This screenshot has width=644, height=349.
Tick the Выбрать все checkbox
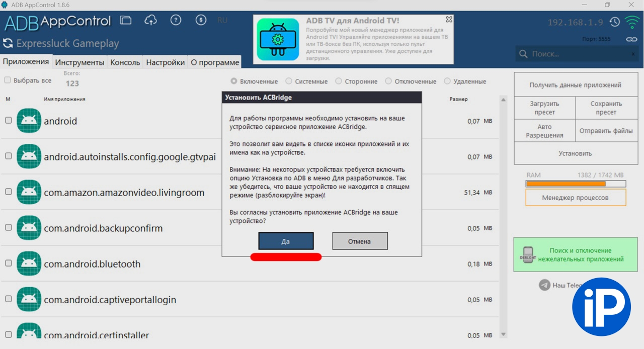coord(8,80)
